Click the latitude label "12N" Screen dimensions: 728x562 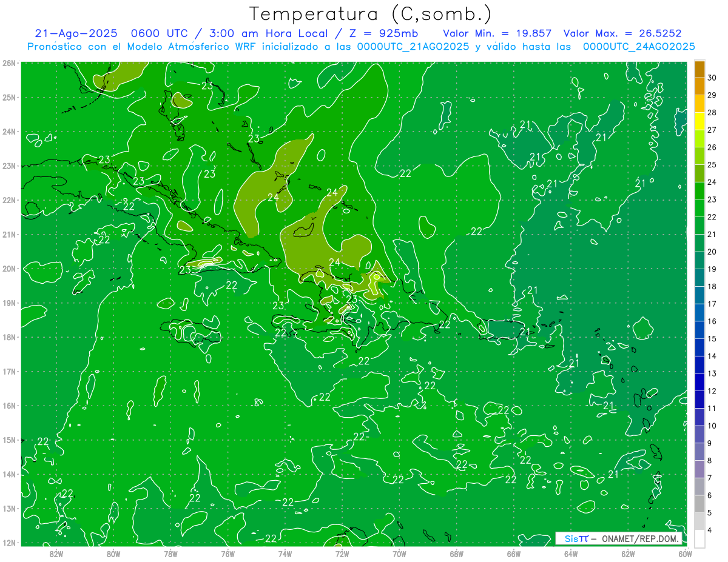[x=9, y=543]
